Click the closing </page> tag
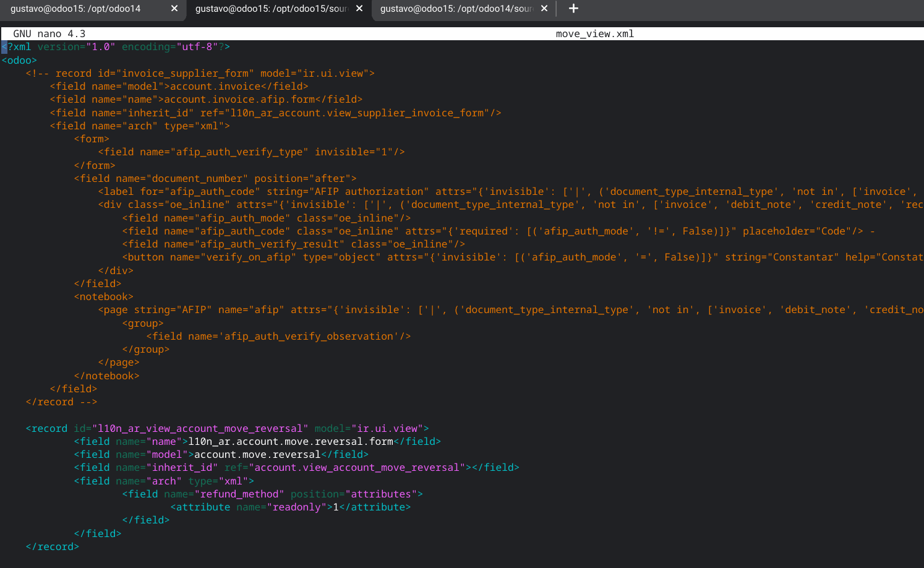The image size is (924, 568). (119, 363)
